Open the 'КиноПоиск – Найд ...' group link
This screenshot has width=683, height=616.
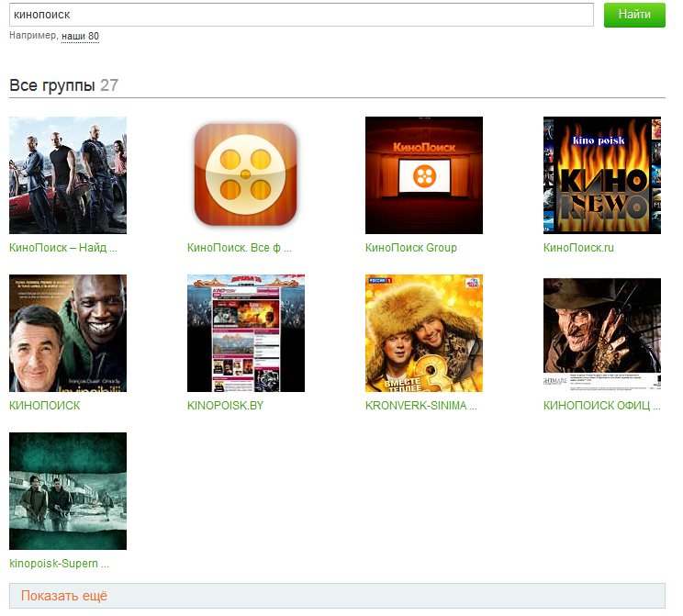click(63, 248)
